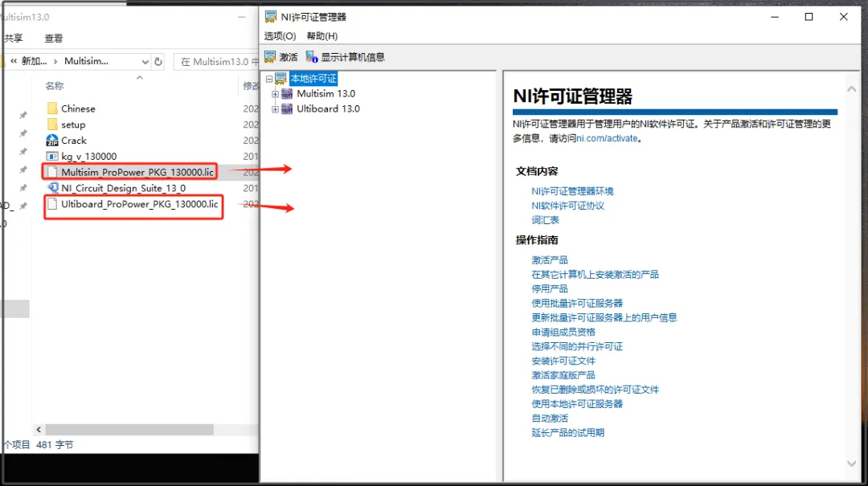868x486 pixels.
Task: Open the 激活家庭版产品 link
Action: 563,374
